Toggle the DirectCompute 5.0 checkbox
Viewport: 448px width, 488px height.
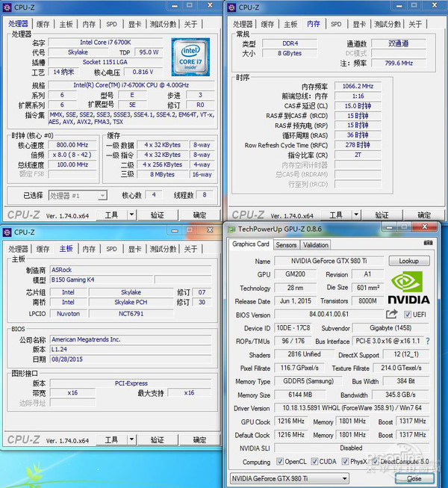point(375,461)
